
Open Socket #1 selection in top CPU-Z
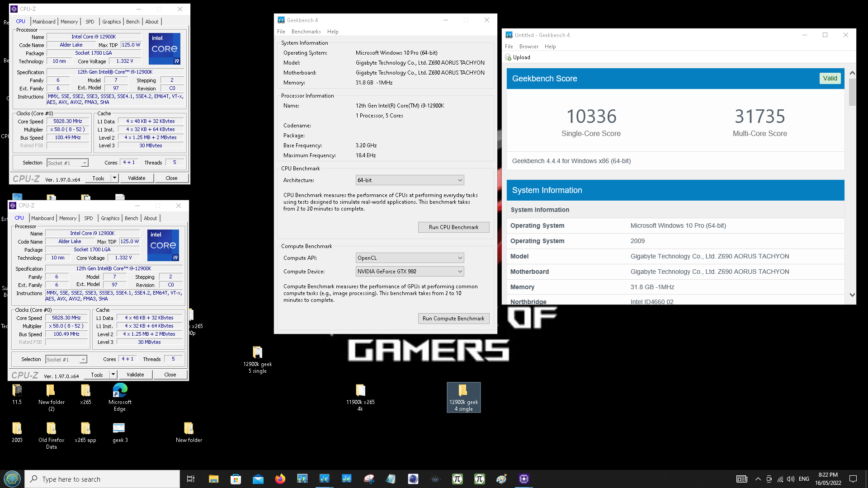pyautogui.click(x=67, y=163)
